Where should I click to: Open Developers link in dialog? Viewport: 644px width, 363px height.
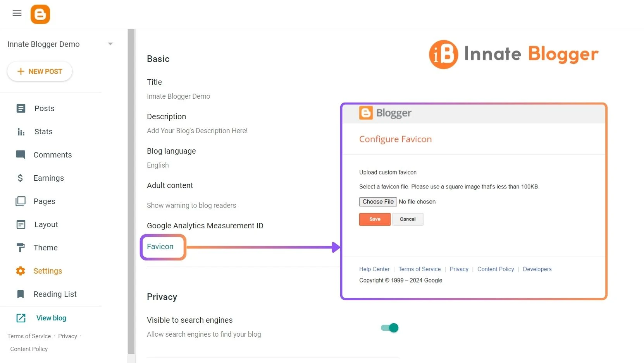click(x=537, y=269)
